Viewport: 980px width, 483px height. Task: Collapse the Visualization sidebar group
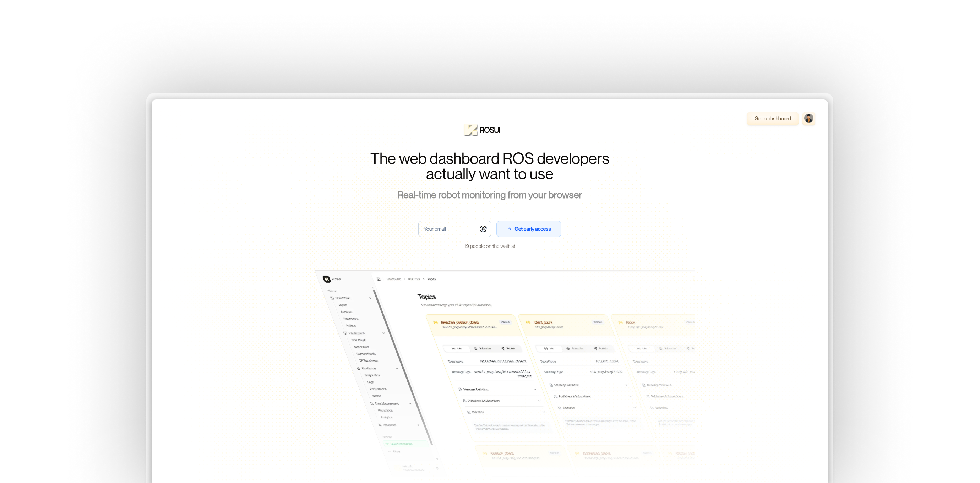[383, 333]
